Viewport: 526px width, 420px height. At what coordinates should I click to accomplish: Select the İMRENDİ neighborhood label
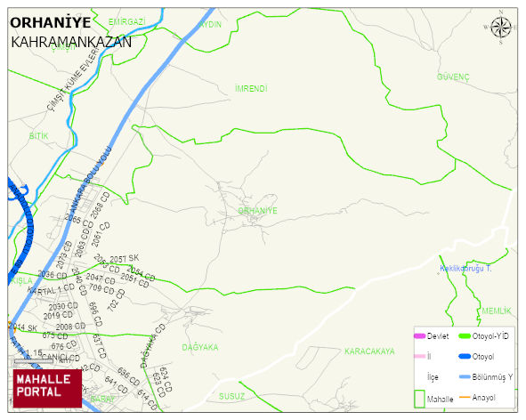click(251, 89)
